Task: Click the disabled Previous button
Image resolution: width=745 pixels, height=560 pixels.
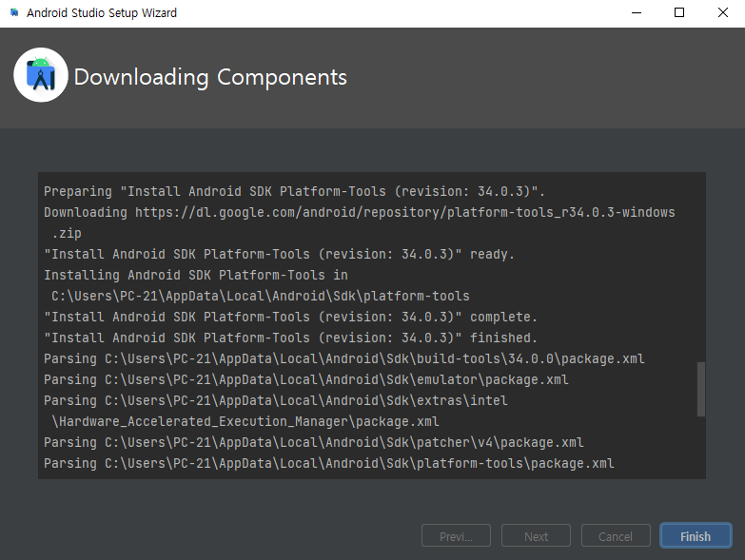Action: (x=456, y=536)
